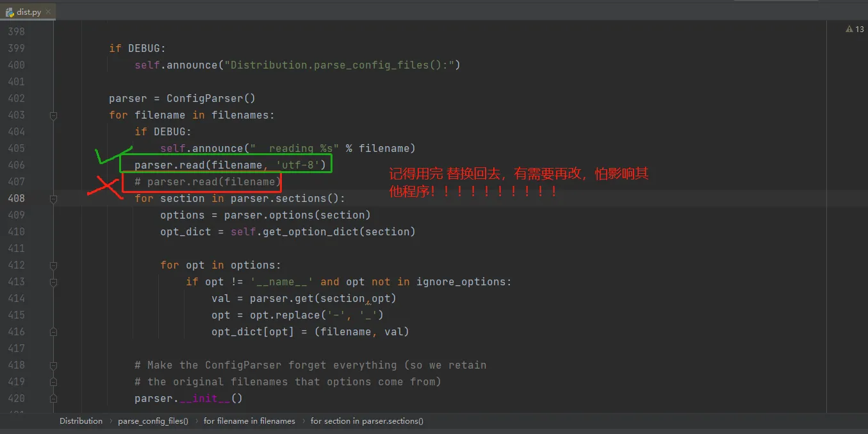Click 'parser.__init__()' on line 420
Viewport: 868px width, 434px height.
point(188,399)
